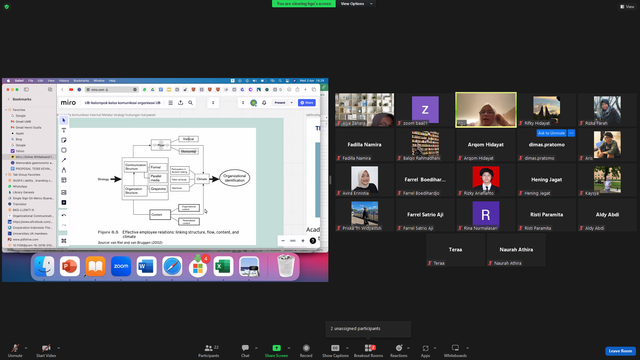
Task: Open more options next to Ask to Unmute
Action: click(x=571, y=133)
